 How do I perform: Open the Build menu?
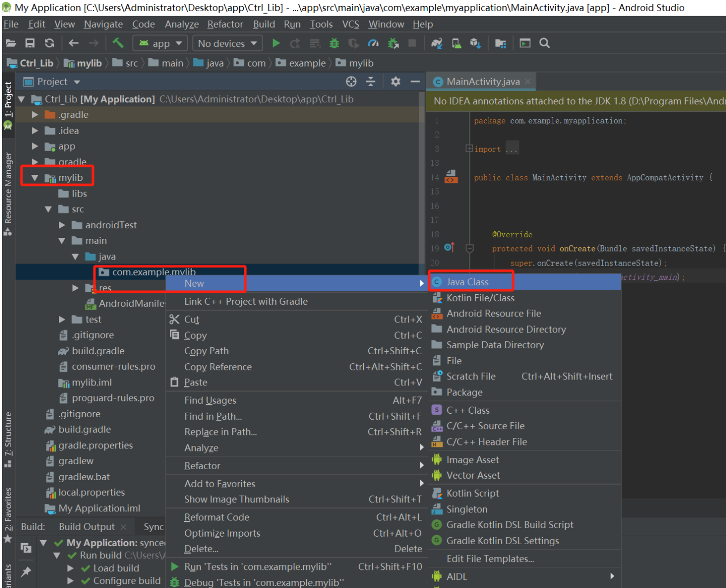click(x=264, y=24)
